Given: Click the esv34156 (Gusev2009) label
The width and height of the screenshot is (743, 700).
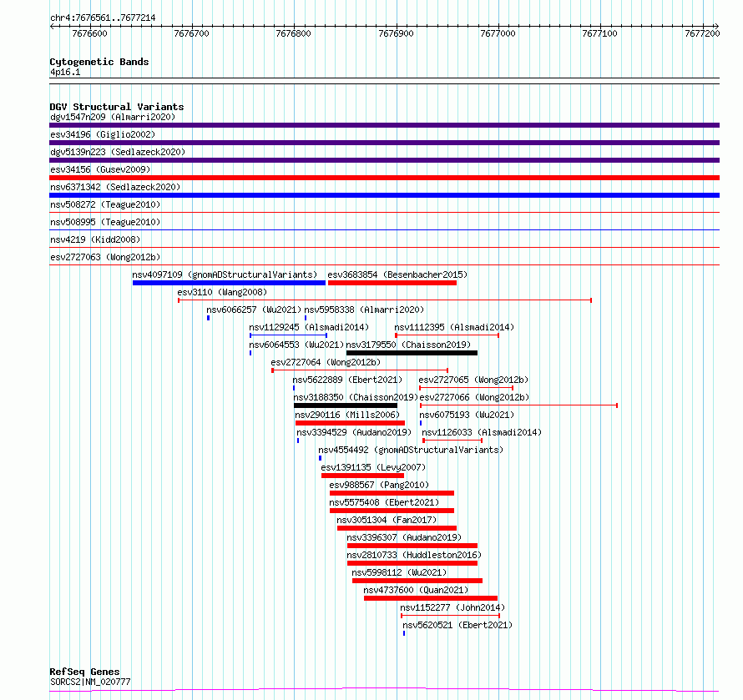Looking at the screenshot, I should pos(100,169).
